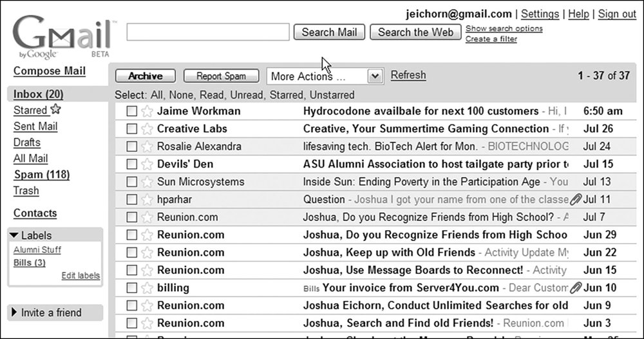Open the Alumni Stuff label

click(x=37, y=249)
